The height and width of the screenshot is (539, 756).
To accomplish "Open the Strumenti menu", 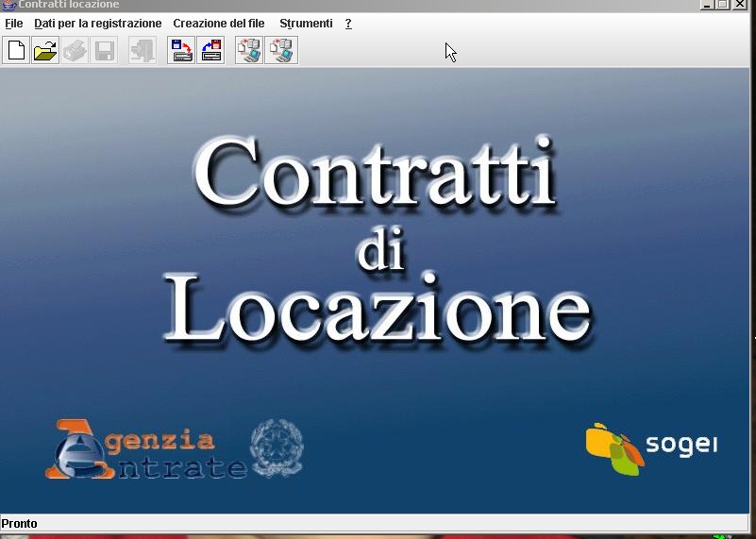I will click(x=306, y=24).
